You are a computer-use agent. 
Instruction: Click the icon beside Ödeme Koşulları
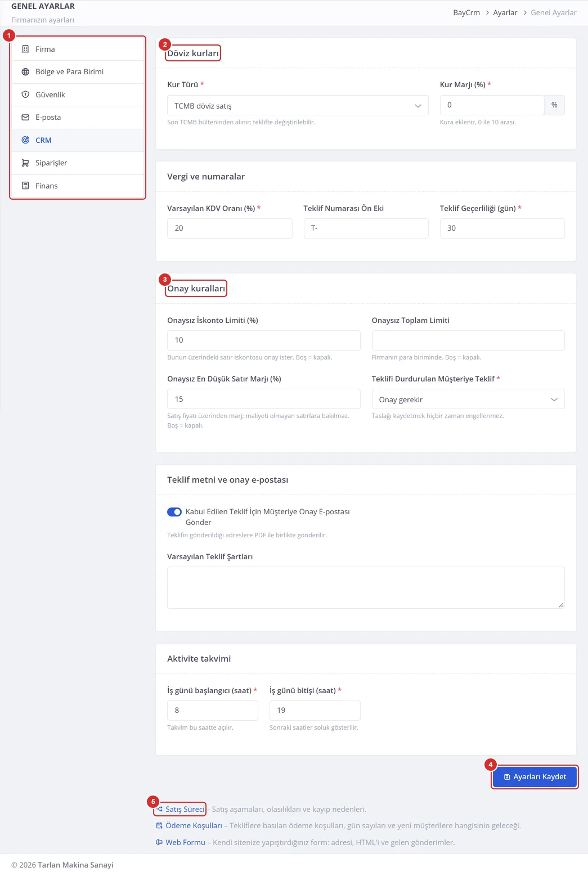[159, 826]
